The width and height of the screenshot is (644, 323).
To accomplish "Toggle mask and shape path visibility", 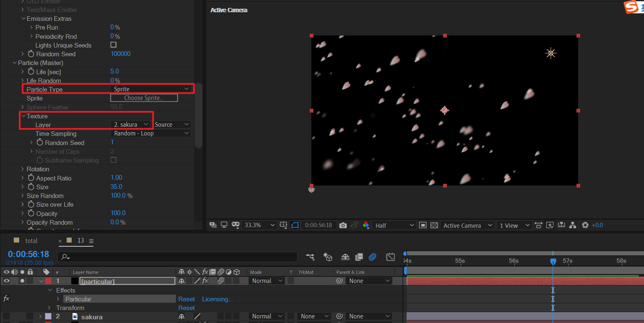I will (x=295, y=225).
